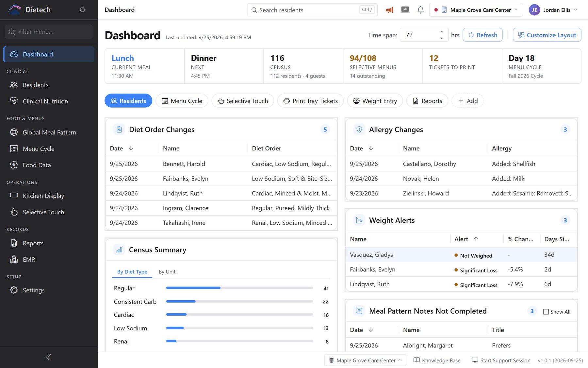The height and width of the screenshot is (368, 588).
Task: Click the Dietech logo icon
Action: pyautogui.click(x=15, y=10)
